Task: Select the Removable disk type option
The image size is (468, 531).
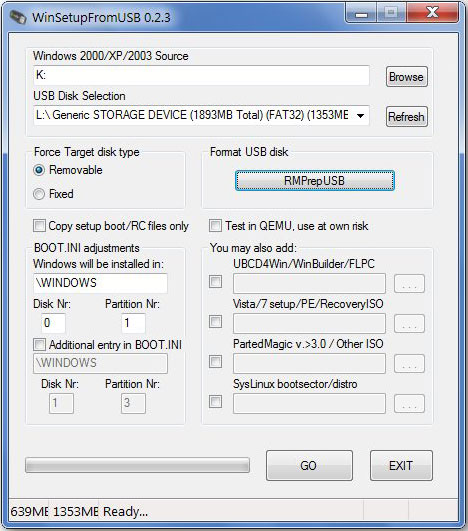Action: tap(39, 170)
